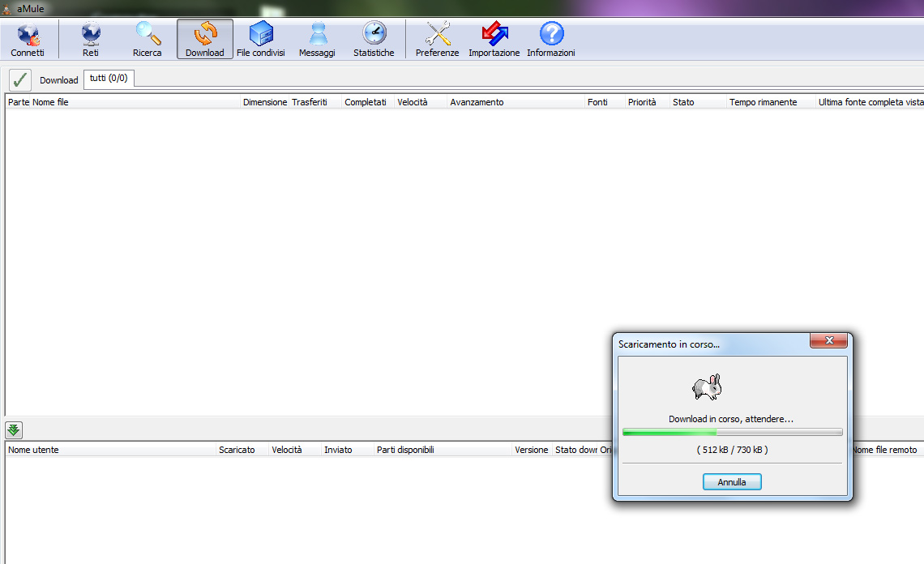Sort by Tempo rimanente column header
The width and height of the screenshot is (924, 564).
tap(763, 102)
